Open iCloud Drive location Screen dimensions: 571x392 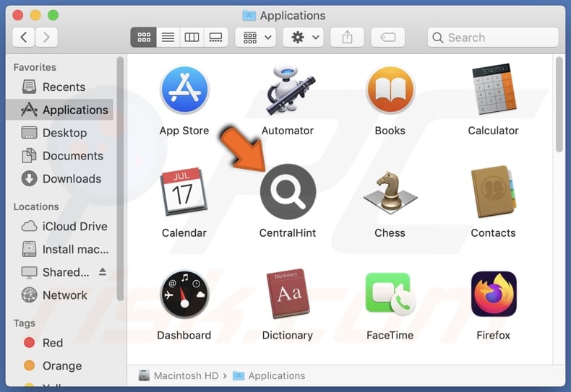[60, 226]
